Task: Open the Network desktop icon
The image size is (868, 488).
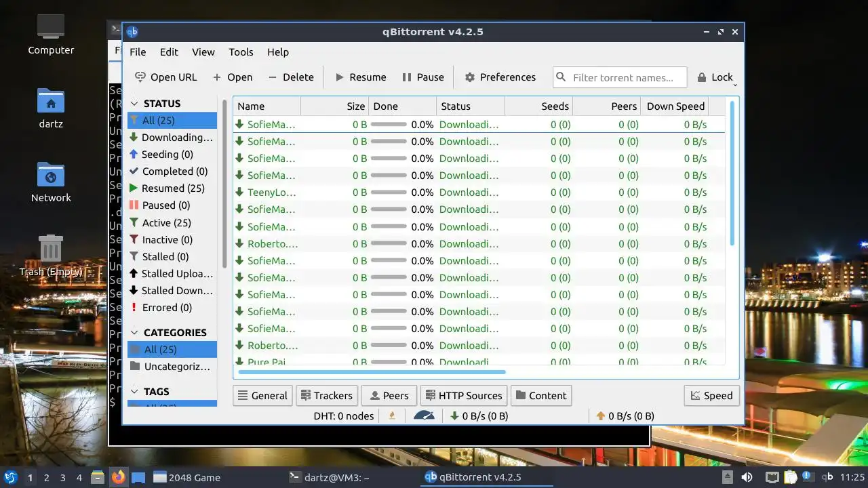Action: [51, 182]
